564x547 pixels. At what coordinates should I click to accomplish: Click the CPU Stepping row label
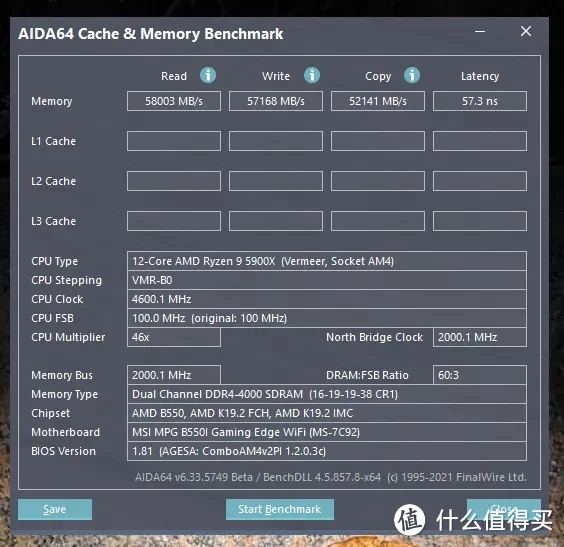[x=67, y=281]
